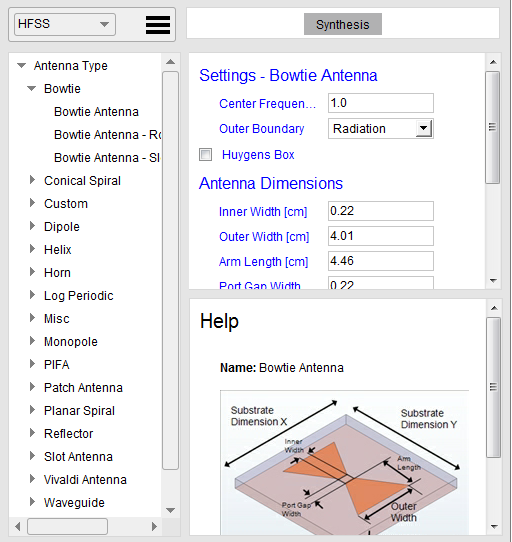The image size is (512, 542).
Task: Select the Waveguide label in tree
Action: tap(74, 503)
